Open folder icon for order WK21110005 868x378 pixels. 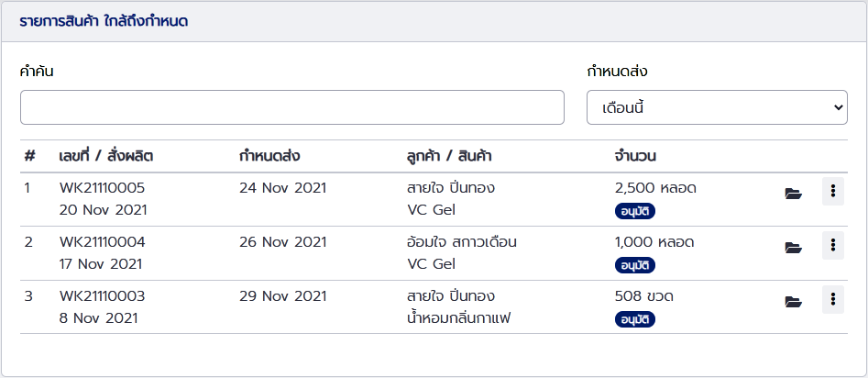click(x=793, y=194)
